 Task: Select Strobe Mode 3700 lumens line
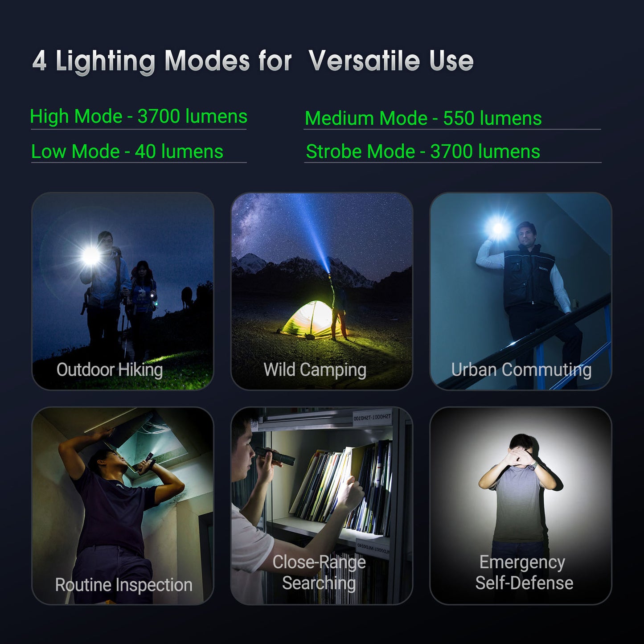(423, 152)
